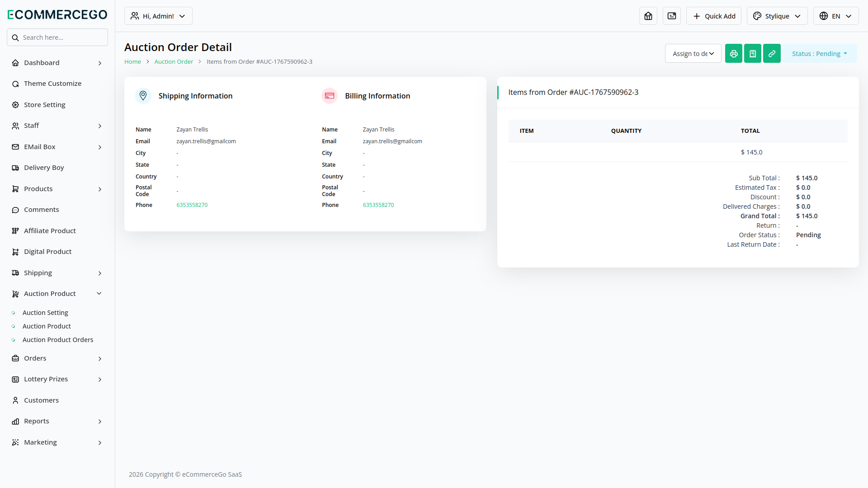The image size is (868, 488).
Task: Click into the Search here field
Action: [57, 38]
